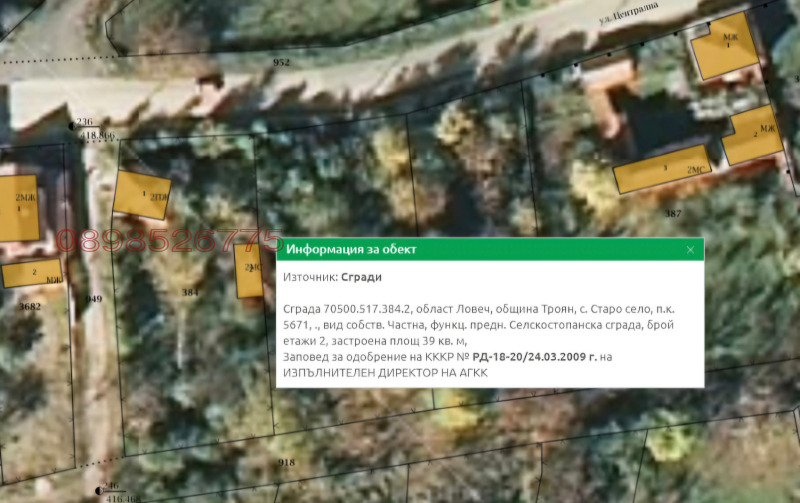
Task: Select building 2ПЖ in parcel 384
Action: pyautogui.click(x=141, y=195)
